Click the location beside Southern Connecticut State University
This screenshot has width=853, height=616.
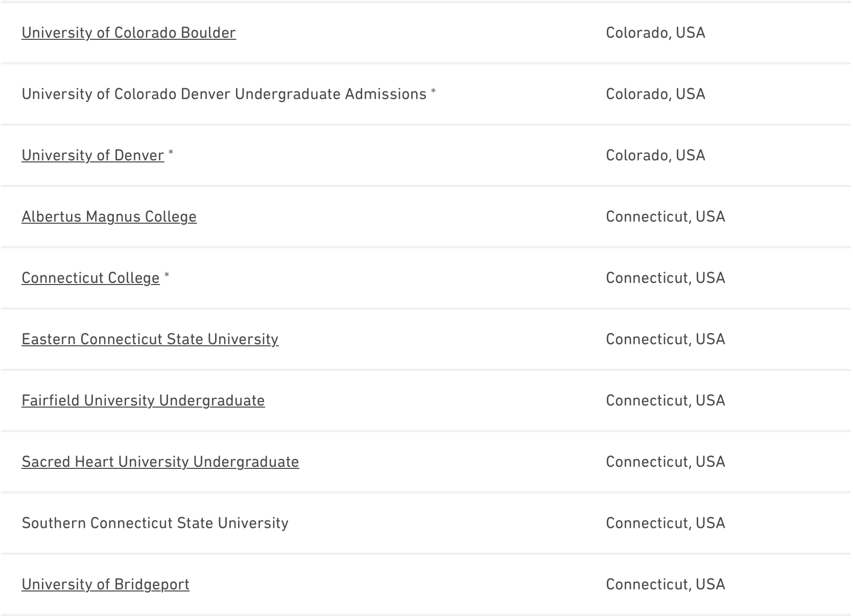665,523
